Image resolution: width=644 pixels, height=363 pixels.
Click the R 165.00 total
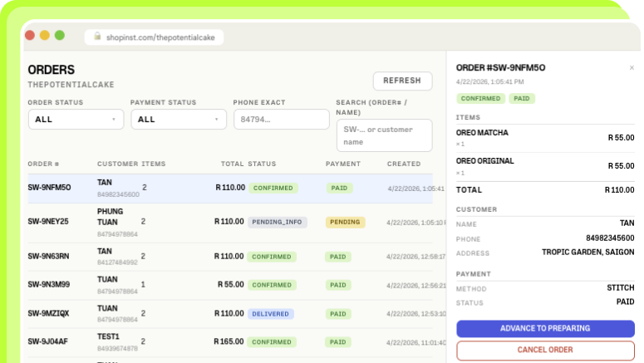pos(229,341)
